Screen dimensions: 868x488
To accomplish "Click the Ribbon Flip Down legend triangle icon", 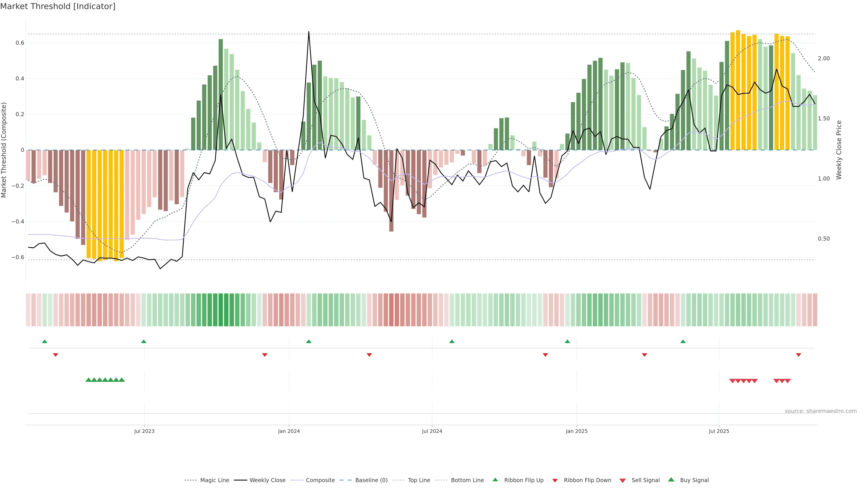I will 555,481.
